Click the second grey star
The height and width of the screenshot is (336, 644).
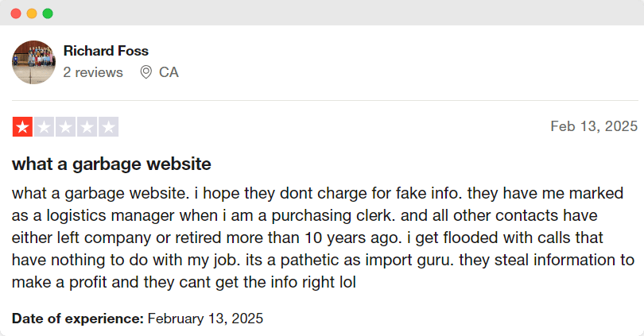44,127
